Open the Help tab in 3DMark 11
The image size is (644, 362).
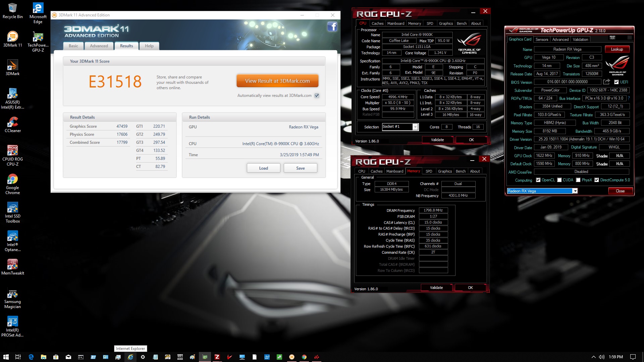pos(149,46)
